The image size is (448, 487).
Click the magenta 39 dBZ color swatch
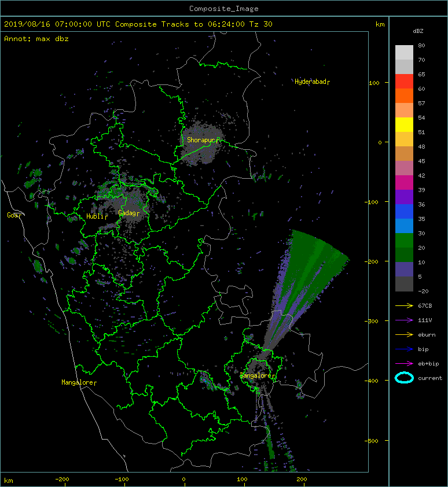pyautogui.click(x=404, y=183)
